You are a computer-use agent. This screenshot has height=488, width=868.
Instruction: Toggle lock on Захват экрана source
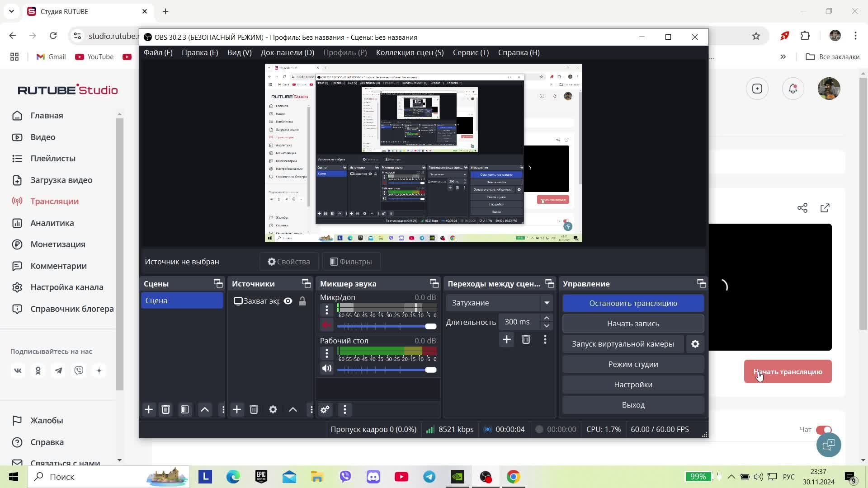coord(302,301)
